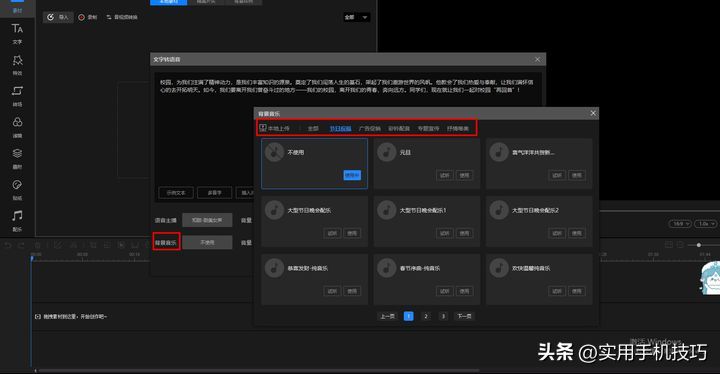Select the 专题宣传 category tab
This screenshot has height=374, width=720.
(x=428, y=129)
